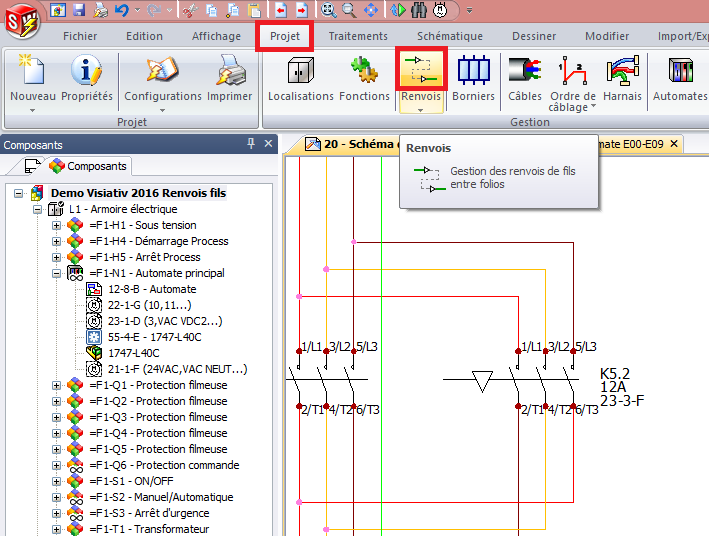Open the Affichage ribbon tab
This screenshot has width=709, height=536.
pyautogui.click(x=216, y=36)
